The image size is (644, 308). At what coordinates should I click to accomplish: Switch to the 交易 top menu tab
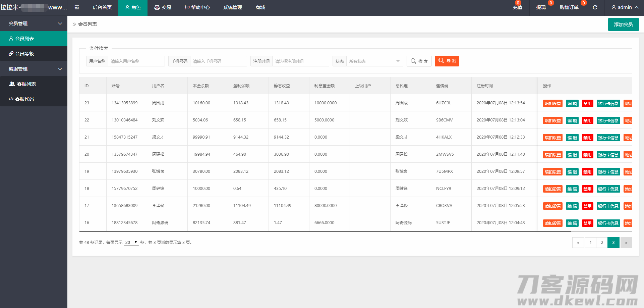(x=163, y=7)
